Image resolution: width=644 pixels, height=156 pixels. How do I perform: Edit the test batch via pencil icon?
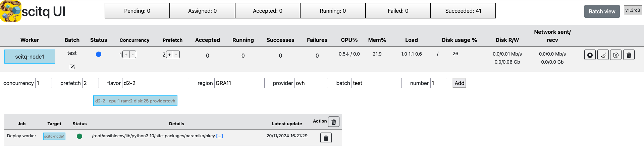[72, 67]
